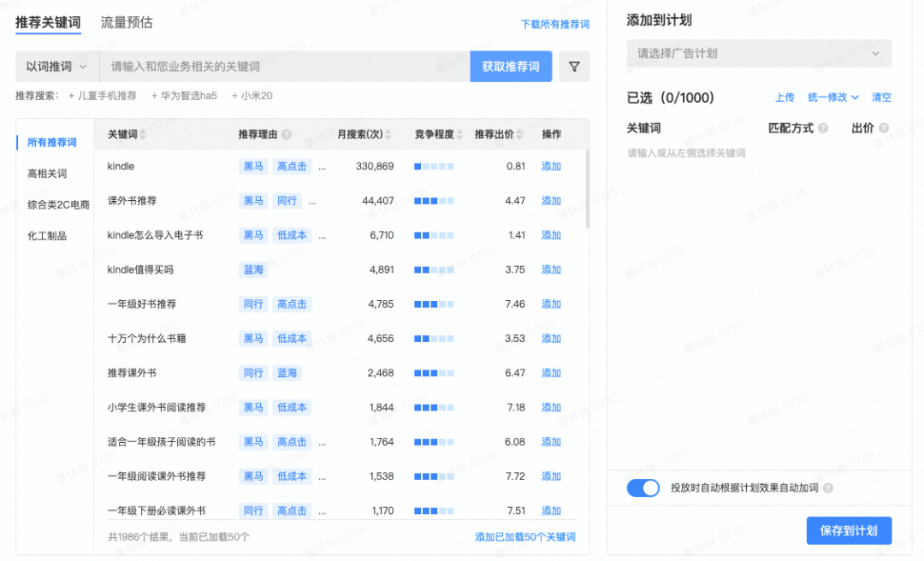Click the filter funnel icon beside 获取推荐词
This screenshot has width=924, height=561.
pos(574,67)
